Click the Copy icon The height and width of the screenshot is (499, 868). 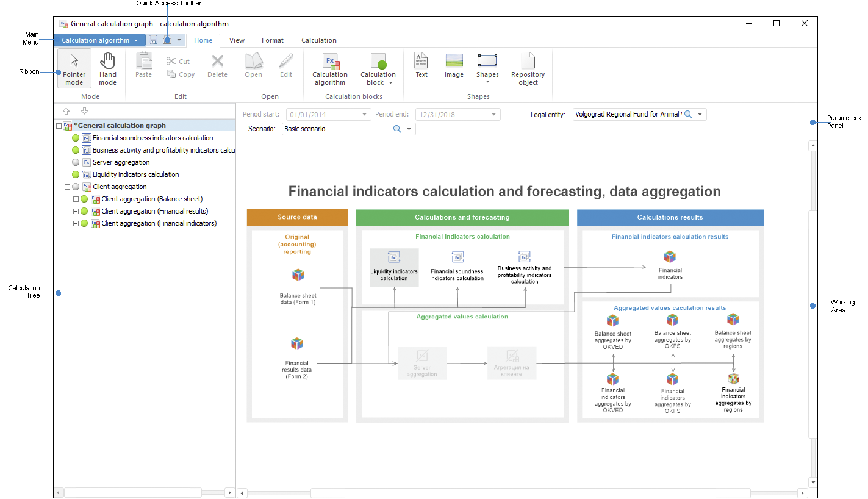click(x=171, y=74)
